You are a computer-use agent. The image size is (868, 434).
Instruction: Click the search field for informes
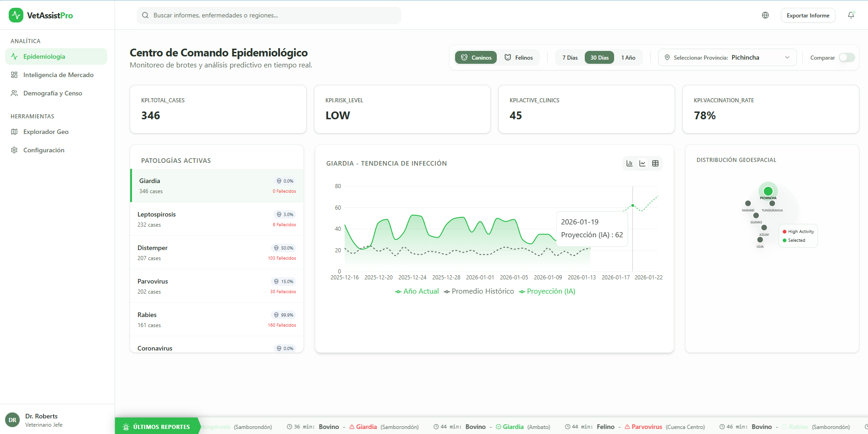point(269,15)
